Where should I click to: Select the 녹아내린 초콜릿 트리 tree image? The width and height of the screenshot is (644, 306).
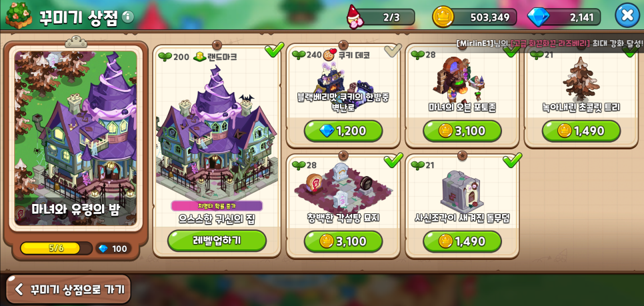click(581, 79)
